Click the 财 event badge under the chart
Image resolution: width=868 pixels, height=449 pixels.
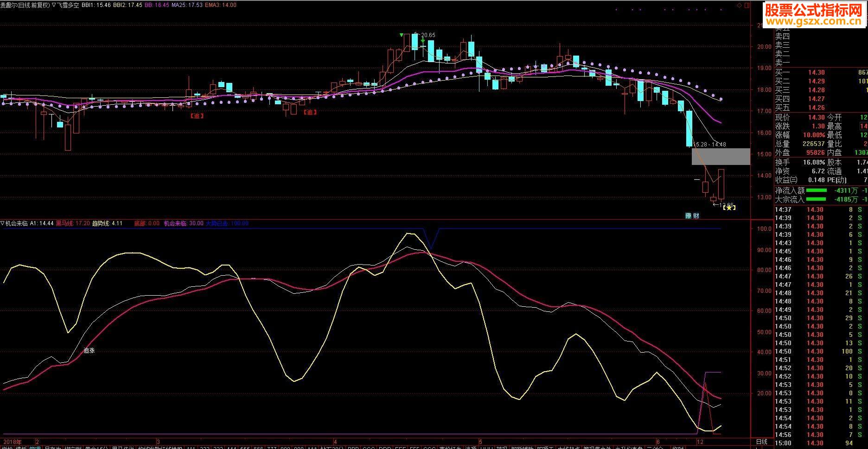[x=696, y=215]
